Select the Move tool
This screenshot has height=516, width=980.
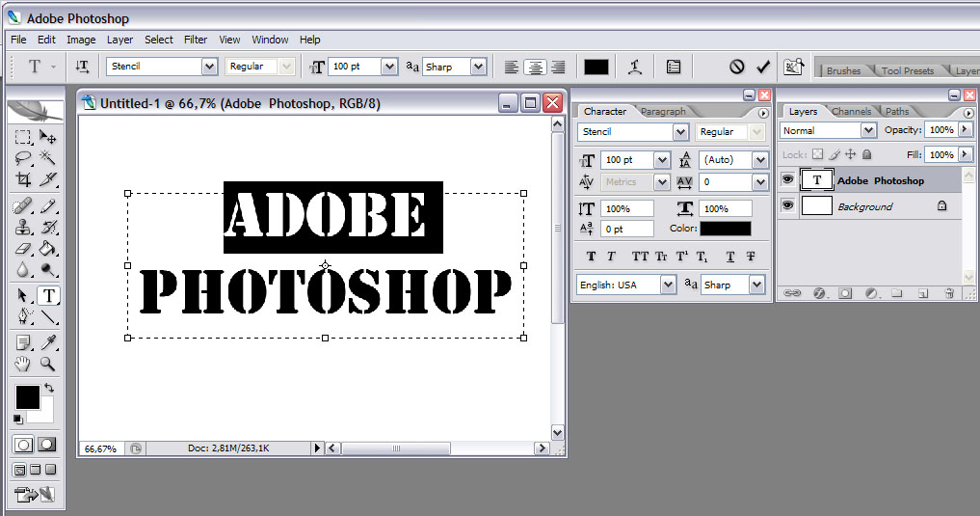(48, 137)
